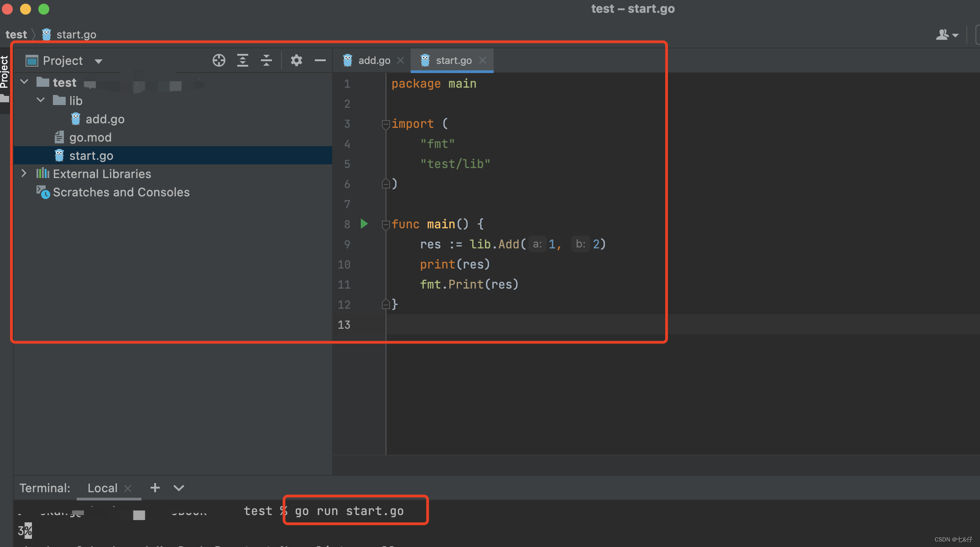Open the Project view dropdown arrow

pos(99,61)
